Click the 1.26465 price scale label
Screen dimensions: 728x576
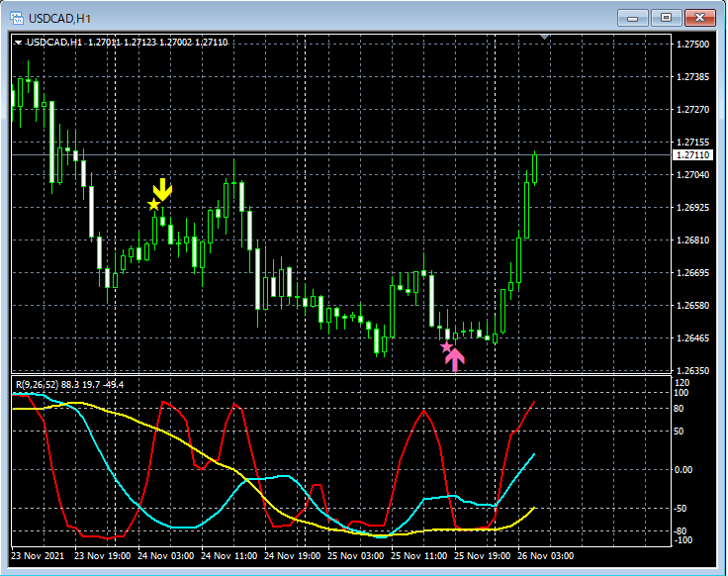(x=692, y=337)
